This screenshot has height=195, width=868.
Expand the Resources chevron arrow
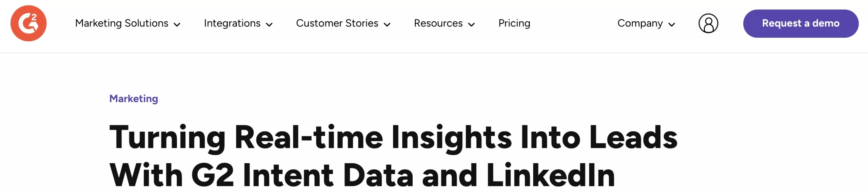coord(471,24)
